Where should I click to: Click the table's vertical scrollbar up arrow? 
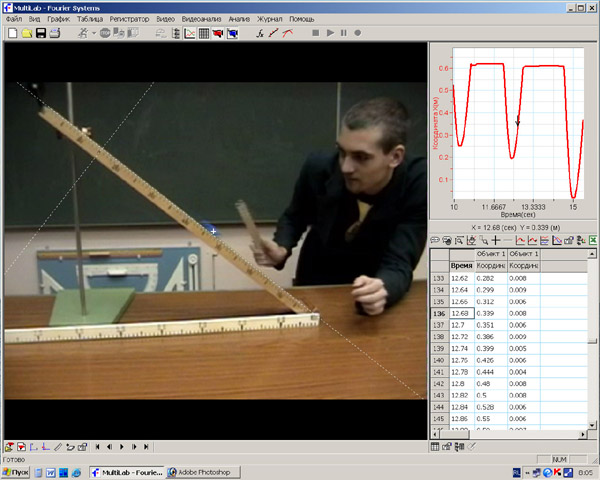click(x=592, y=254)
